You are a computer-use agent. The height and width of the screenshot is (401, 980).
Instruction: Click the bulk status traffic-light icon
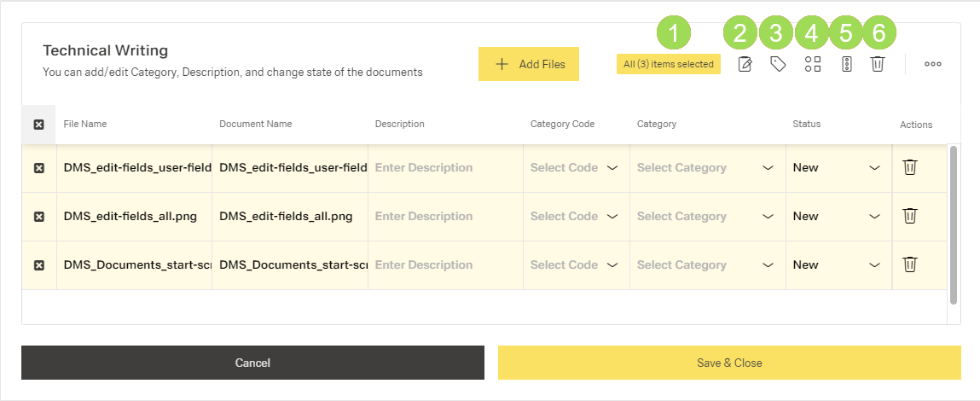[846, 64]
